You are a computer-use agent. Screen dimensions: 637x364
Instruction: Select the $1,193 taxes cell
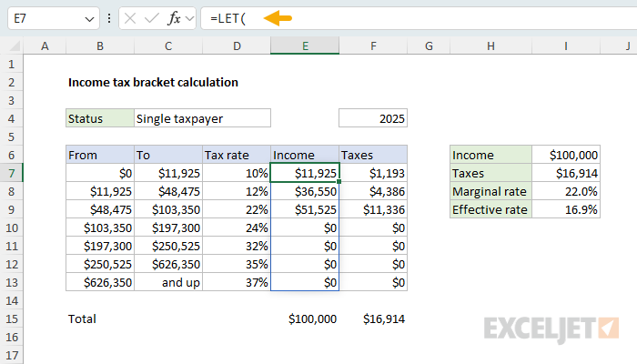pyautogui.click(x=373, y=173)
